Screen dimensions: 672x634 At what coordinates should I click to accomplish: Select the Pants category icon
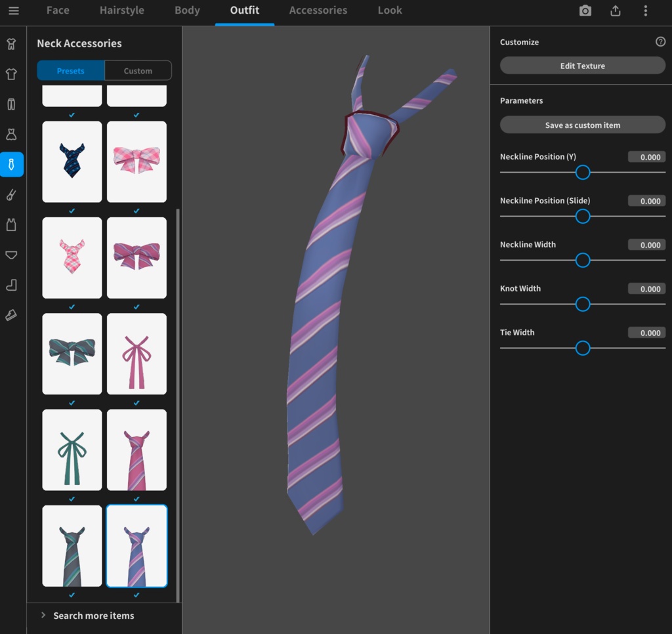(11, 104)
